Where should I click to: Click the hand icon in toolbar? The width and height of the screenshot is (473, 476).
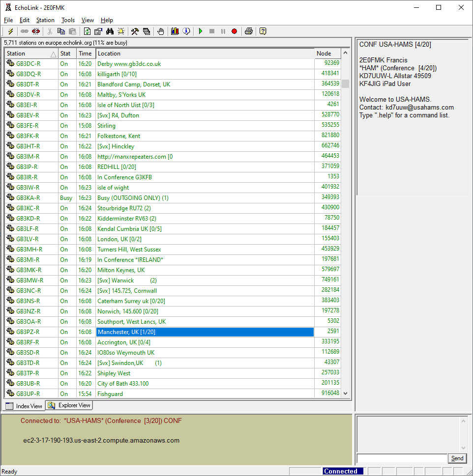161,31
